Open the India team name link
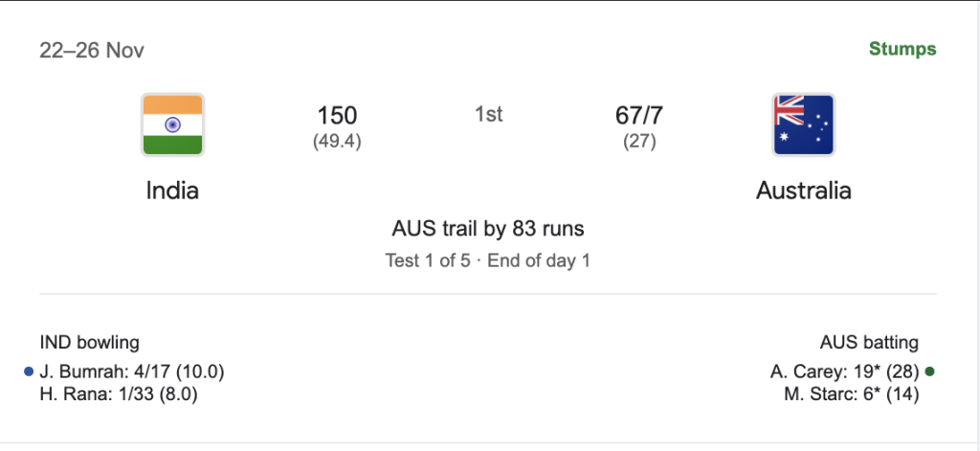The image size is (980, 451). (x=172, y=191)
